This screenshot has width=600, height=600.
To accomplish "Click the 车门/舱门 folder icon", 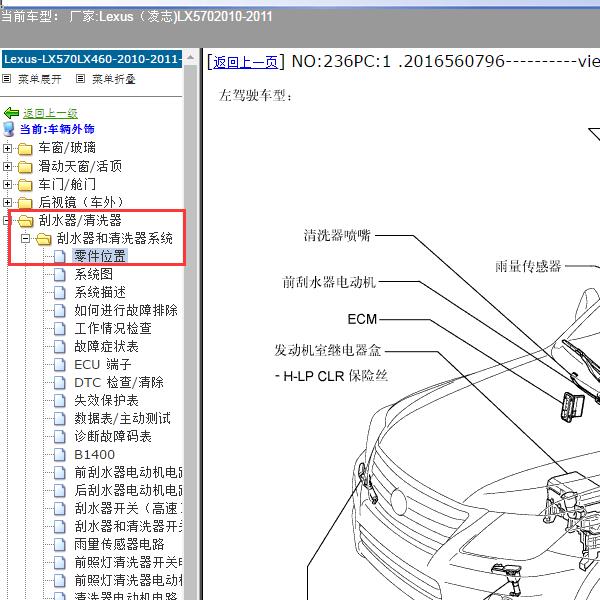I will [25, 185].
